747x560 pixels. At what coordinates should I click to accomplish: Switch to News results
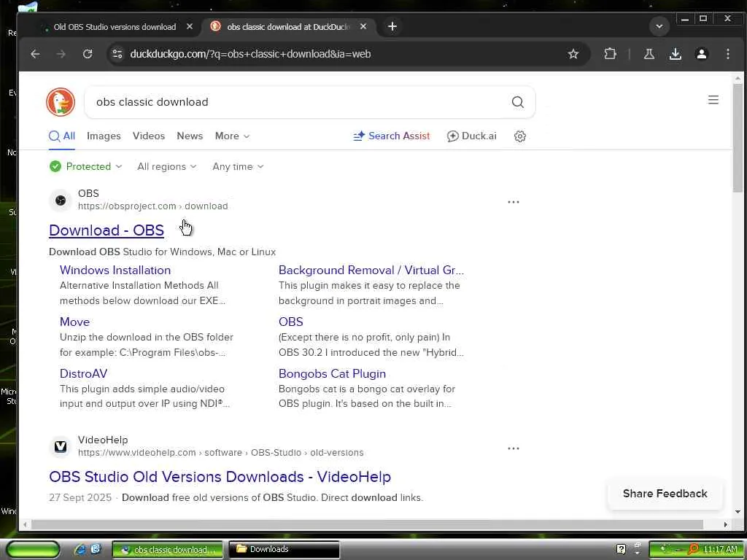pyautogui.click(x=190, y=136)
